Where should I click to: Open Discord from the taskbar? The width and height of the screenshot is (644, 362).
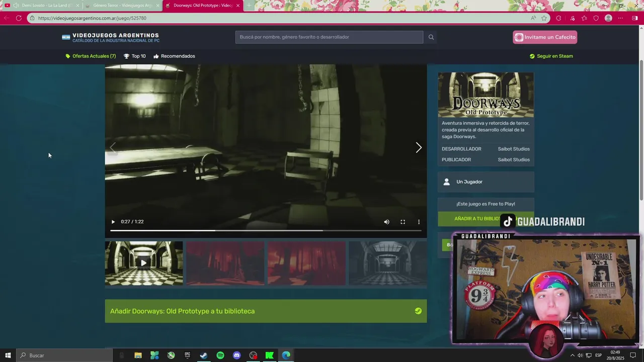pyautogui.click(x=237, y=355)
